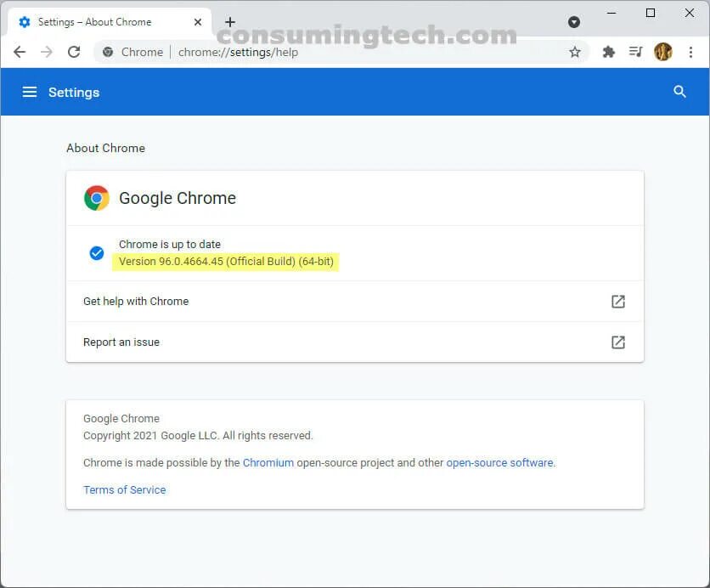Open the Chromium project link
This screenshot has width=710, height=588.
coord(268,463)
